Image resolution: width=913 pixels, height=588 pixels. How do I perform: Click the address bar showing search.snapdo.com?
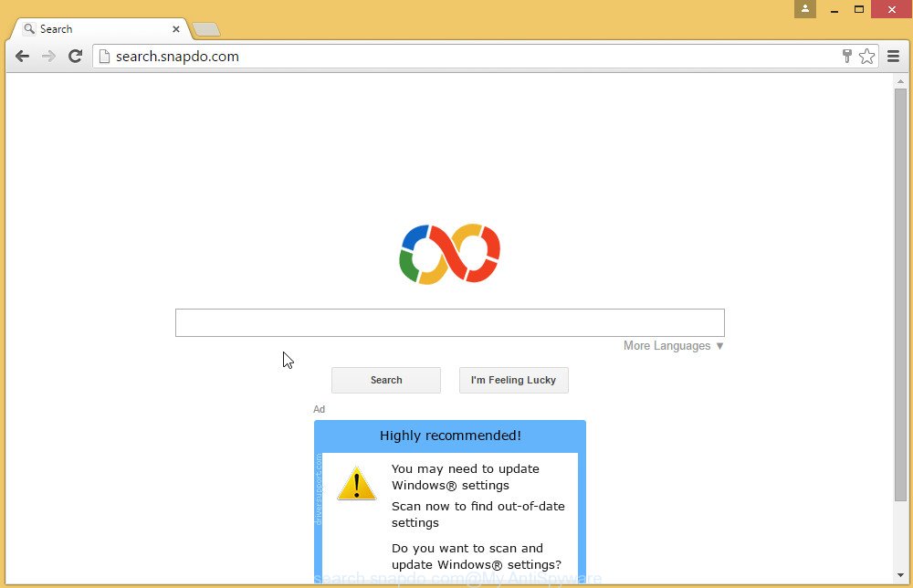[x=466, y=57]
